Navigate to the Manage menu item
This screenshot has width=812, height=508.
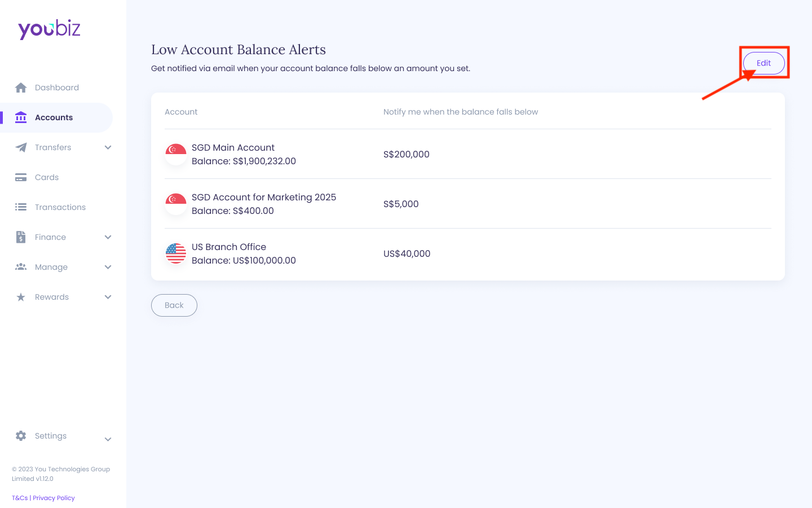pyautogui.click(x=52, y=266)
